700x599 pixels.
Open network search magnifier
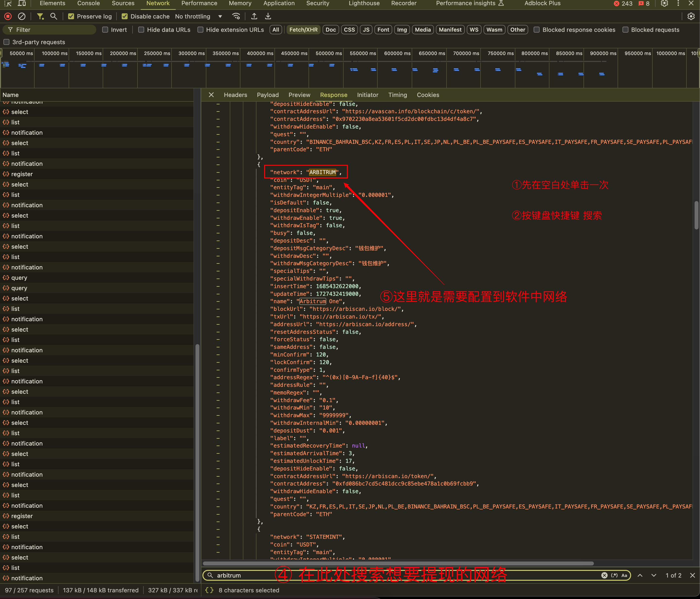pos(53,16)
